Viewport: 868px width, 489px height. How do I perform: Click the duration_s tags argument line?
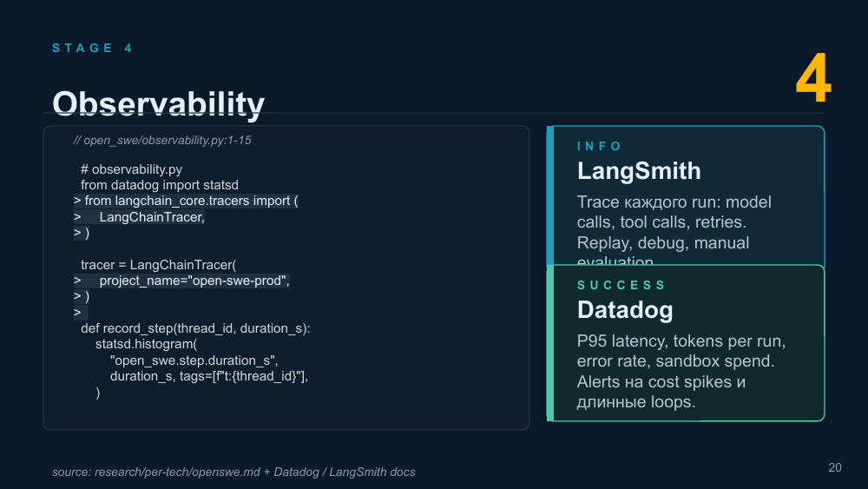click(x=208, y=376)
